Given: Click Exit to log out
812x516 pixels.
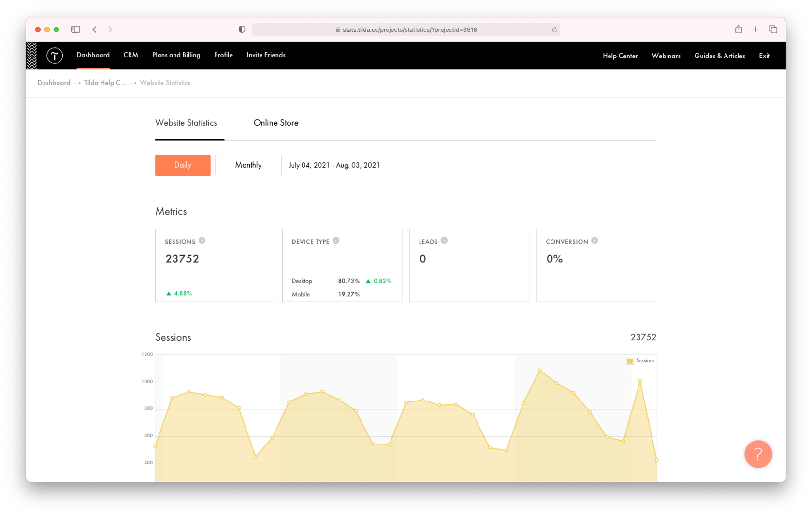Looking at the screenshot, I should tap(764, 56).
